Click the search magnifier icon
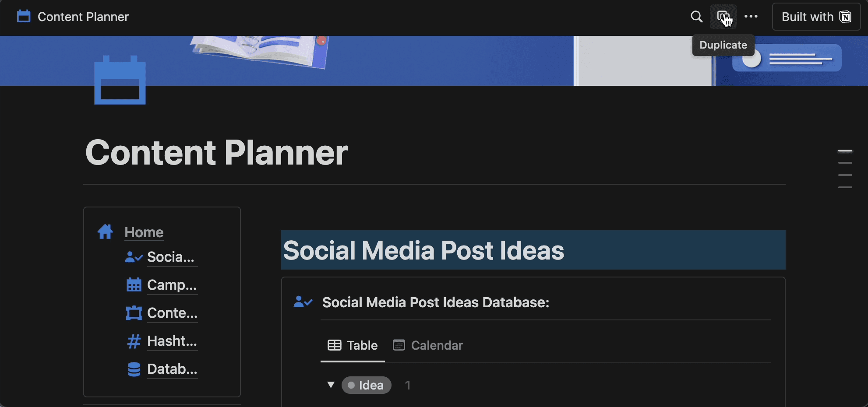This screenshot has height=407, width=868. click(x=696, y=17)
